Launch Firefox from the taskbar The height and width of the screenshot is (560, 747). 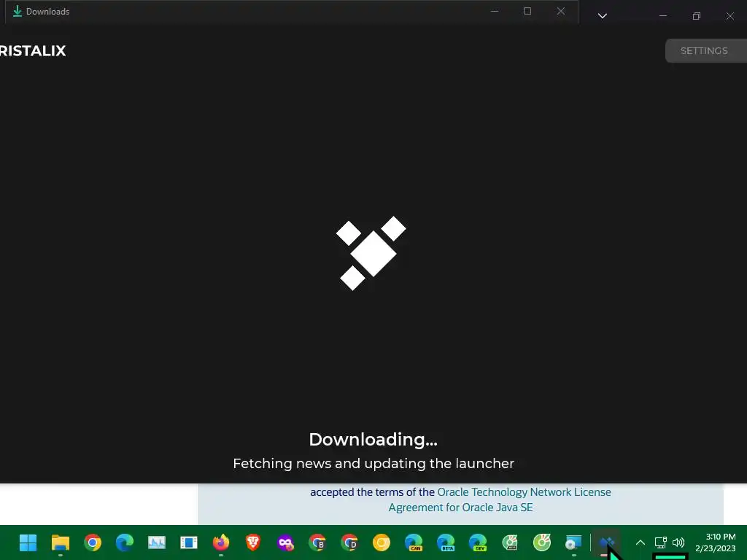(x=220, y=542)
